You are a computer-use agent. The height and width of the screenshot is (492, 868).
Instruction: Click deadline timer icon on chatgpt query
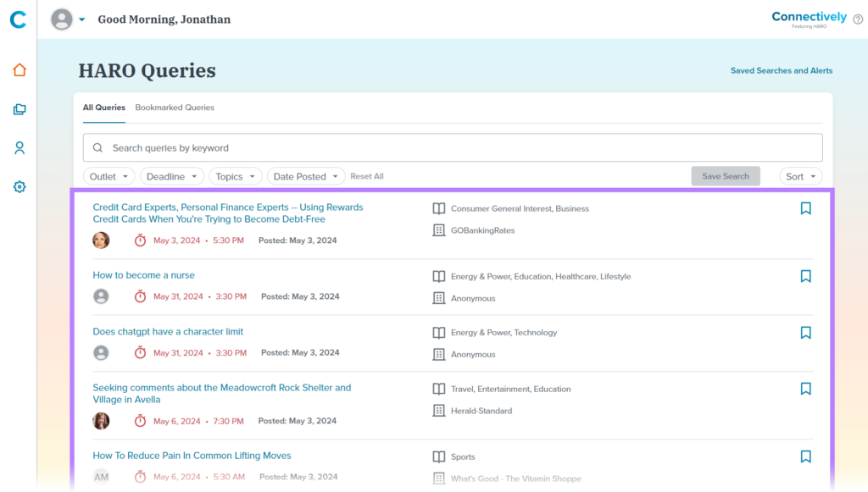140,352
